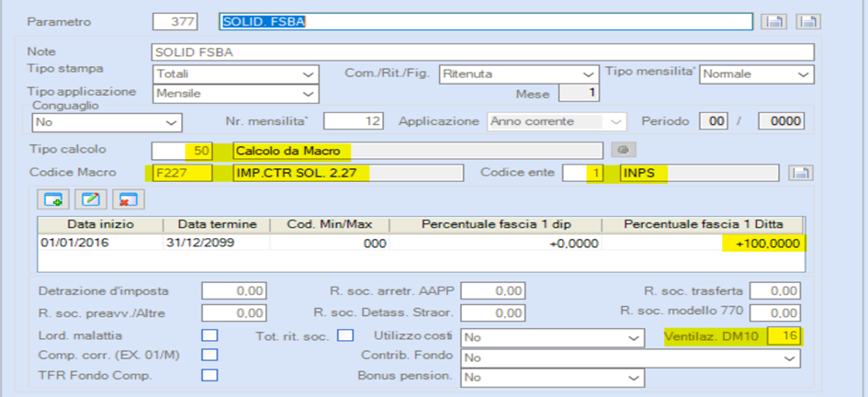Enable the TFR Fondo Comp. checkbox

(209, 375)
